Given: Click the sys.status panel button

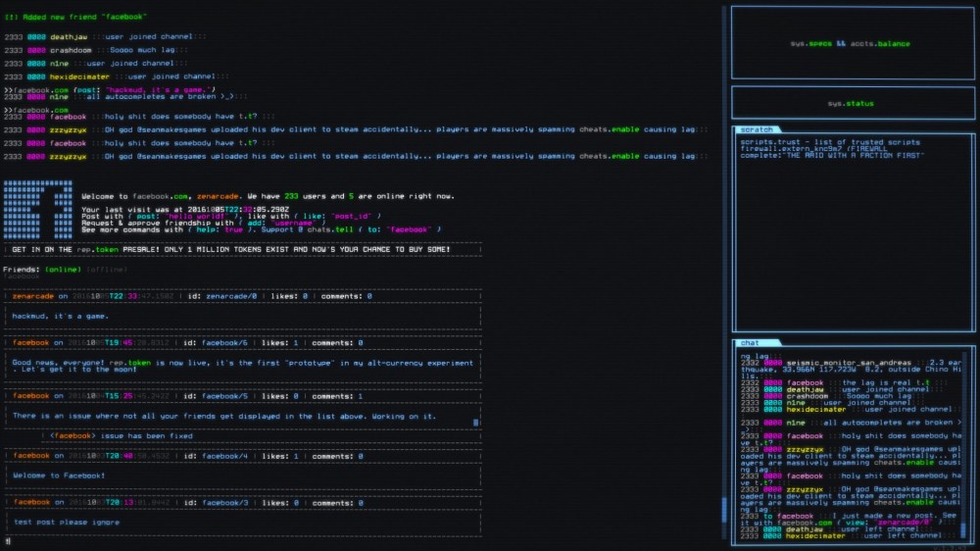Looking at the screenshot, I should coord(851,103).
